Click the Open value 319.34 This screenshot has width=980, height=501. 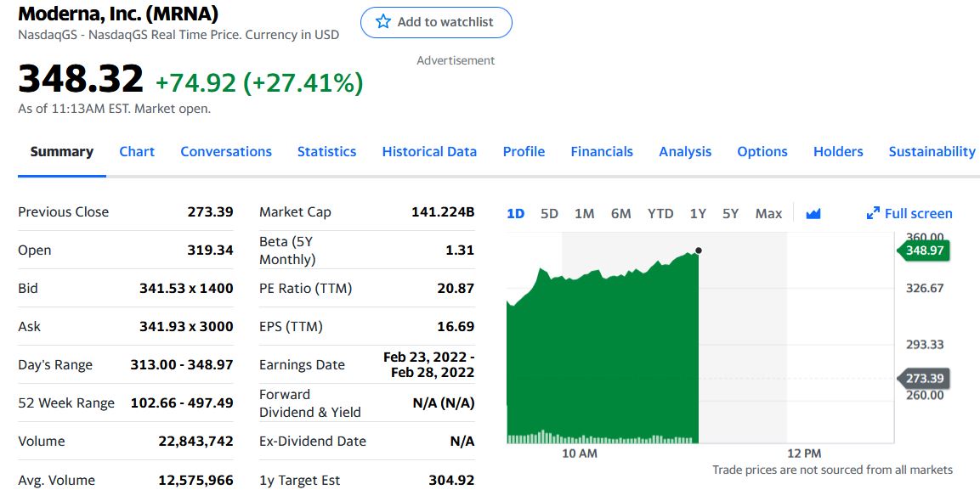click(210, 250)
